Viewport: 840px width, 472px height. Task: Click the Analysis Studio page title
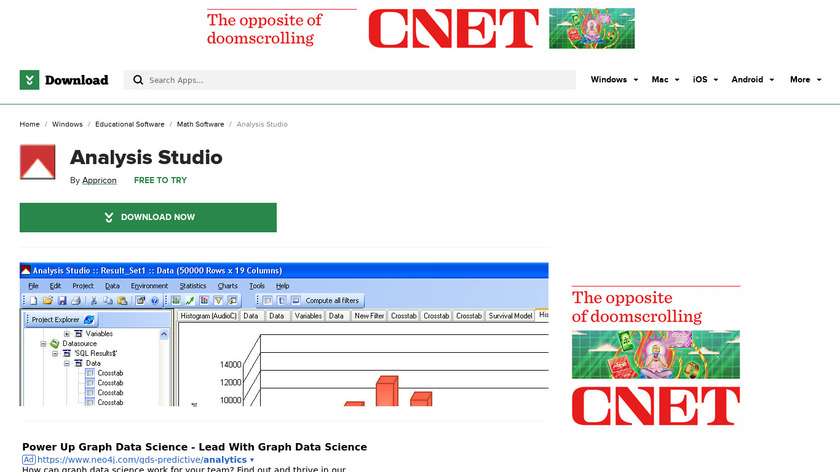[146, 157]
